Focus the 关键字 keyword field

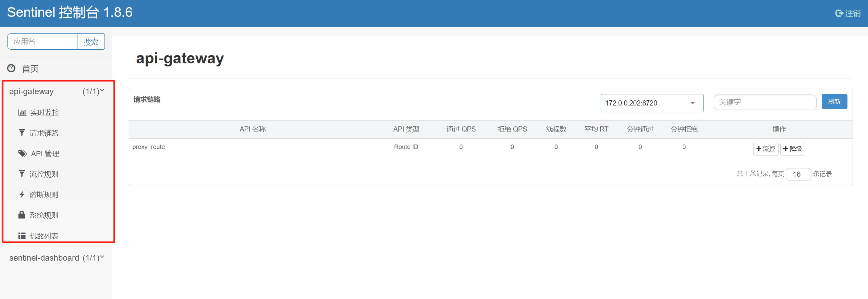click(765, 102)
